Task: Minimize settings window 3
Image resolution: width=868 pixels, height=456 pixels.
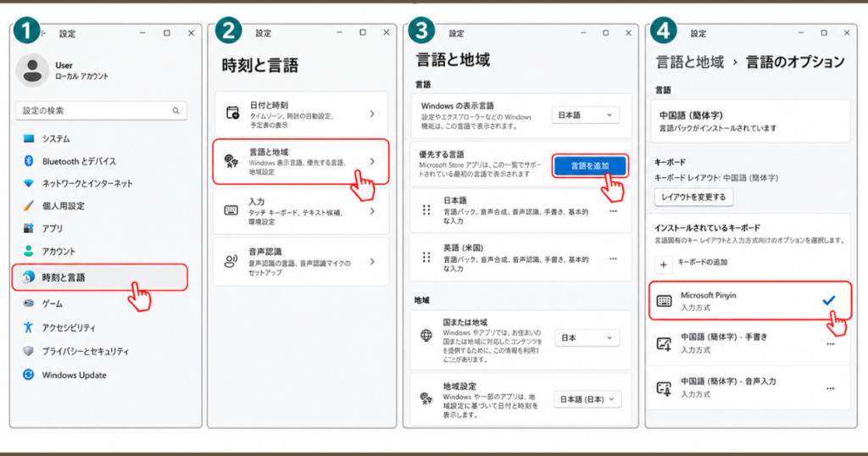Action: [583, 33]
